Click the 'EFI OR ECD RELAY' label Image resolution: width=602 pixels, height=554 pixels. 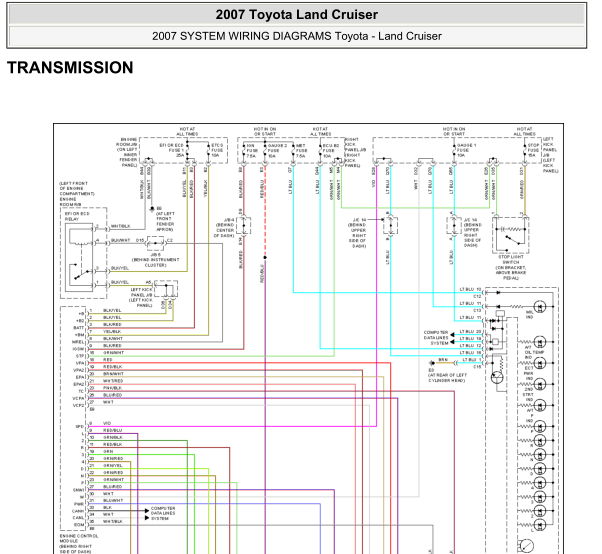[x=77, y=216]
